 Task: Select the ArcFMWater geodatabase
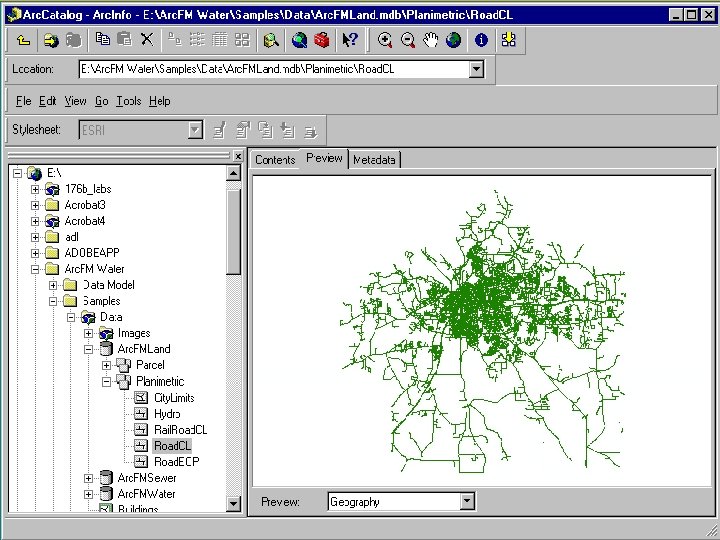[x=146, y=494]
